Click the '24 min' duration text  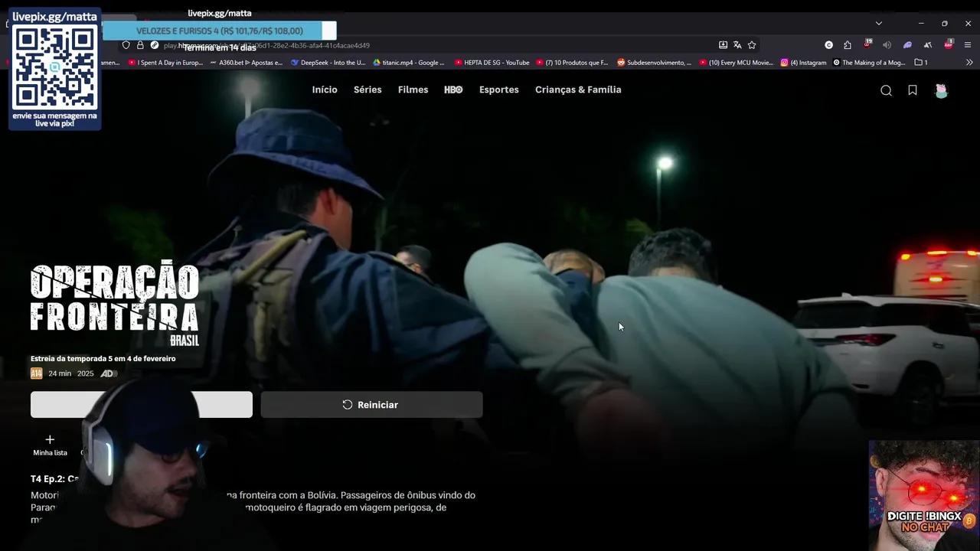pos(60,373)
